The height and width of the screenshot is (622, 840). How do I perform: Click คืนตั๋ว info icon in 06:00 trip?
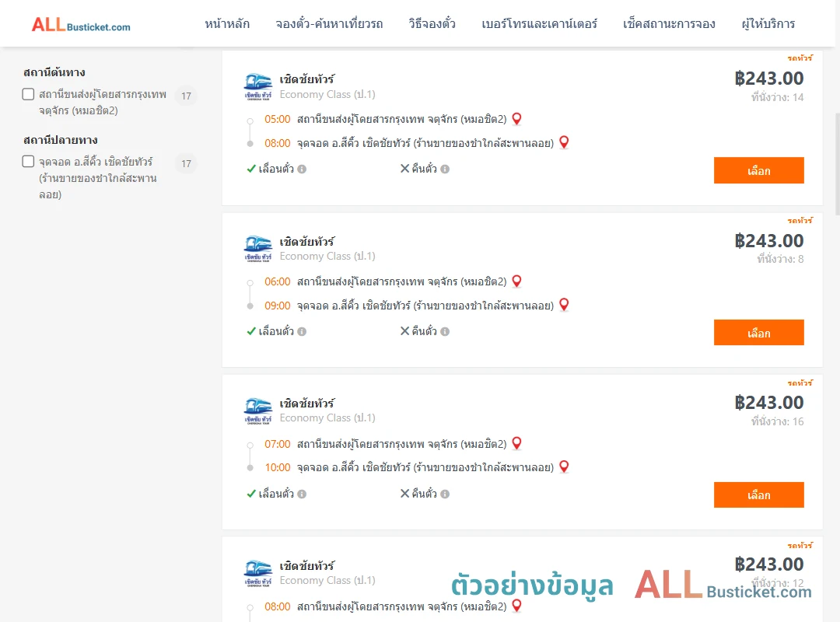tap(445, 332)
